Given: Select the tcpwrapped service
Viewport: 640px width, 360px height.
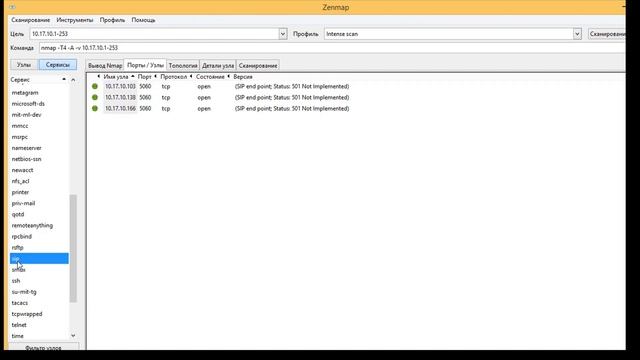Looking at the screenshot, I should [x=27, y=314].
